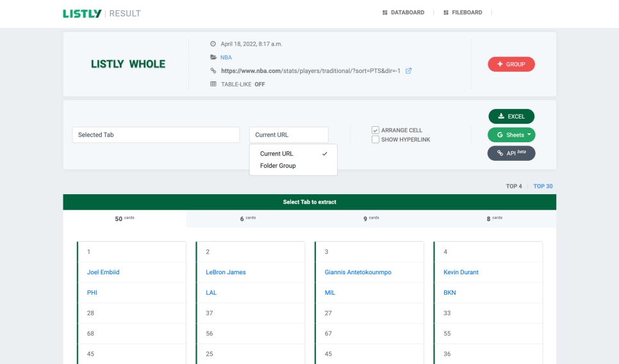Choose Current URL option in the list
Image resolution: width=619 pixels, height=364 pixels.
click(x=293, y=154)
